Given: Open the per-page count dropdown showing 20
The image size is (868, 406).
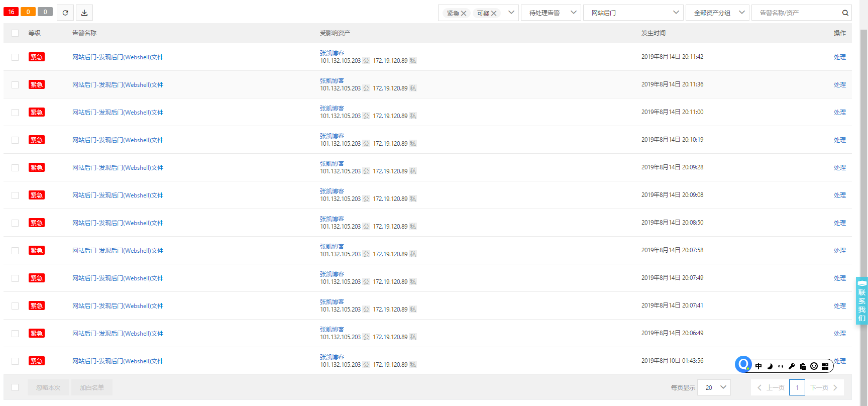Looking at the screenshot, I should click(714, 387).
